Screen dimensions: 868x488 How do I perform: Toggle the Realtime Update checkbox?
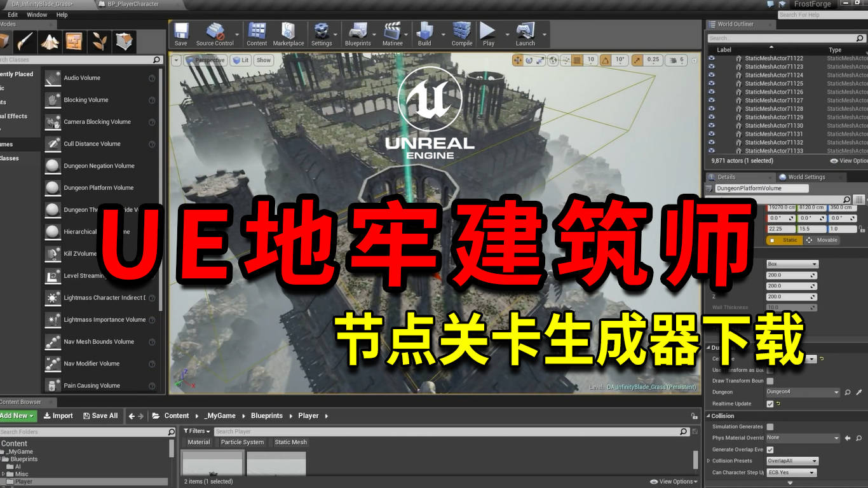coord(770,403)
